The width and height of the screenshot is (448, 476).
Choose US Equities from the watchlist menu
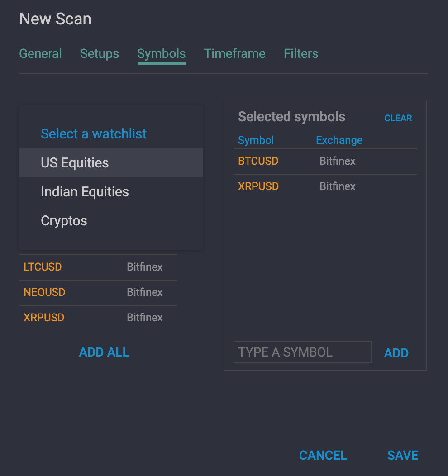pos(75,163)
